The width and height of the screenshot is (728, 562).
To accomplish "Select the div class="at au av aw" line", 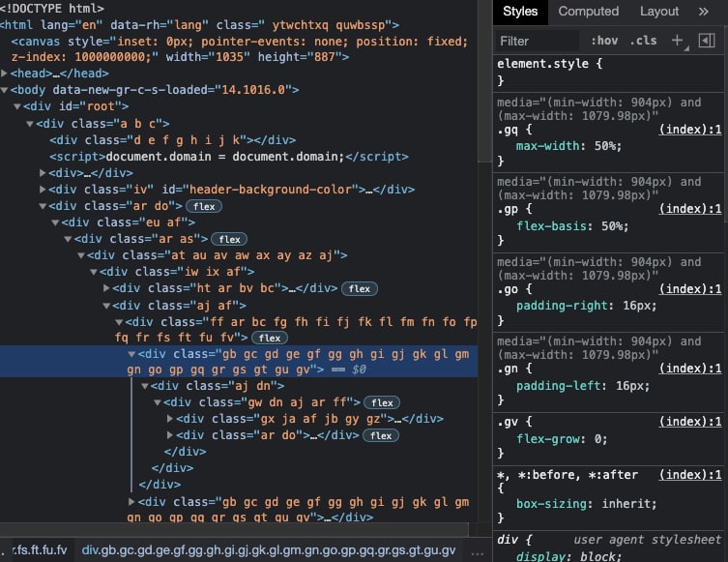I will (x=217, y=255).
